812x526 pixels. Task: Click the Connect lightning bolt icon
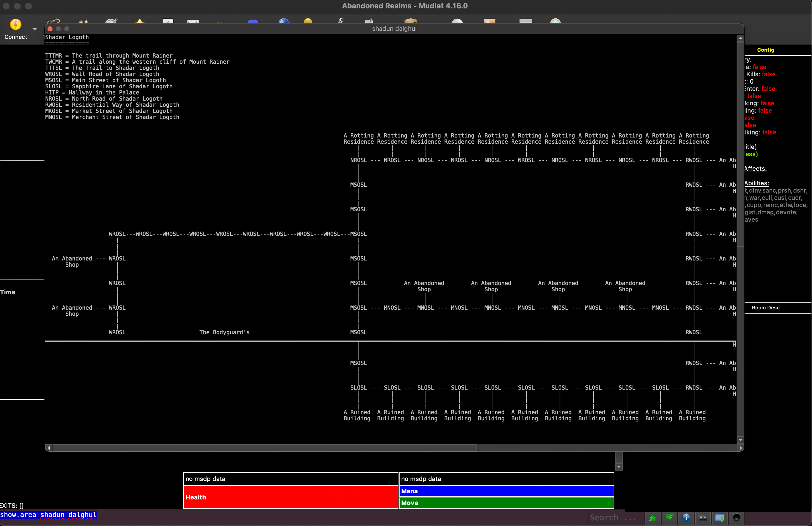pos(15,25)
